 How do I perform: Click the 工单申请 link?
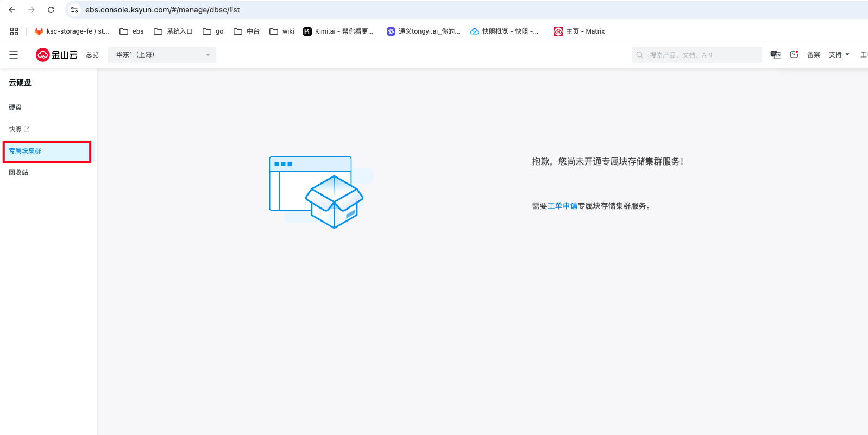[563, 206]
